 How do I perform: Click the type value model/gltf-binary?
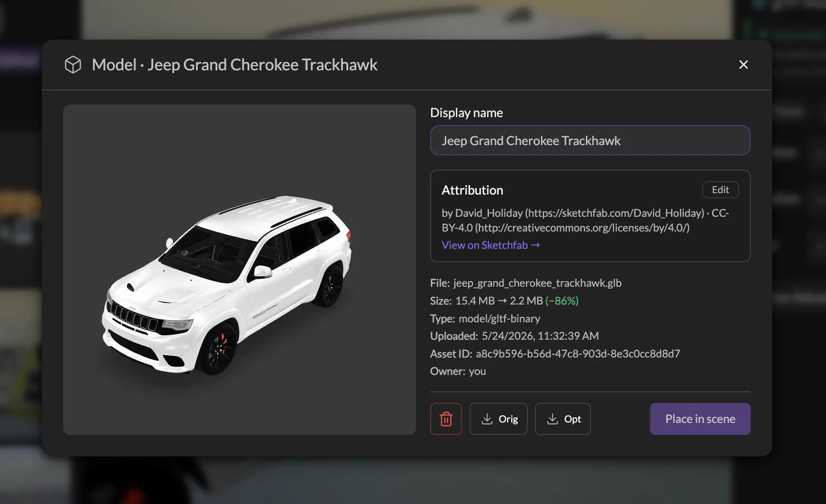[x=499, y=319]
